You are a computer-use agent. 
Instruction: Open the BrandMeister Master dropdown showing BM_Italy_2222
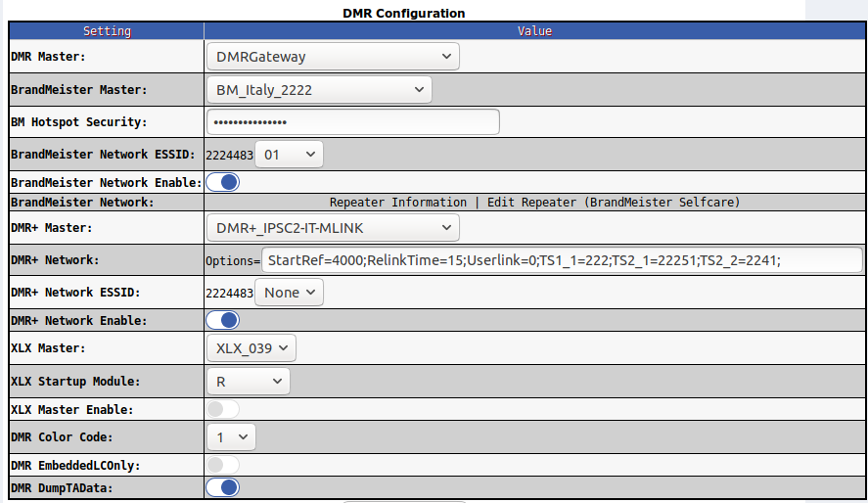click(319, 90)
